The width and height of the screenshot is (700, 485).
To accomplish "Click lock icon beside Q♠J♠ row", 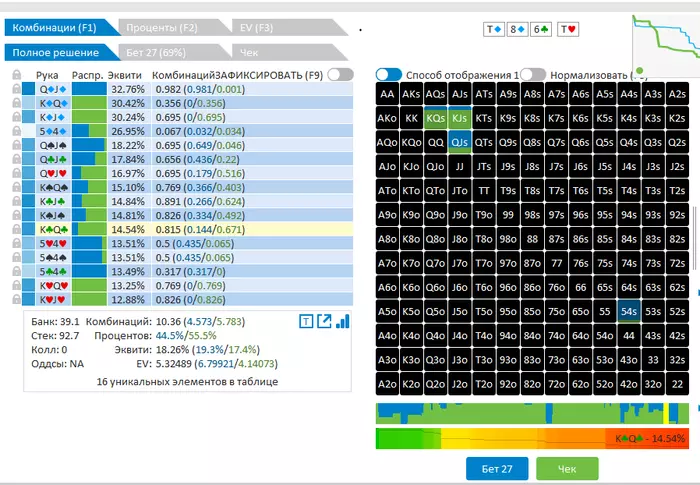I will [16, 145].
